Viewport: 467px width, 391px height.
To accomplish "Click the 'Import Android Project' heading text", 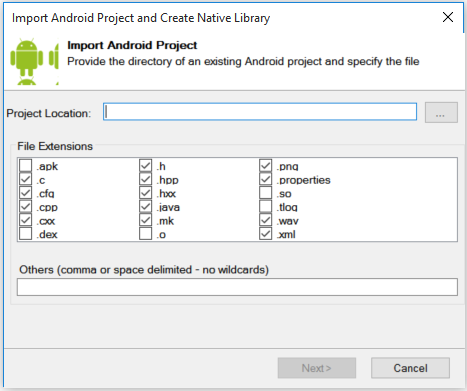I will tap(132, 45).
